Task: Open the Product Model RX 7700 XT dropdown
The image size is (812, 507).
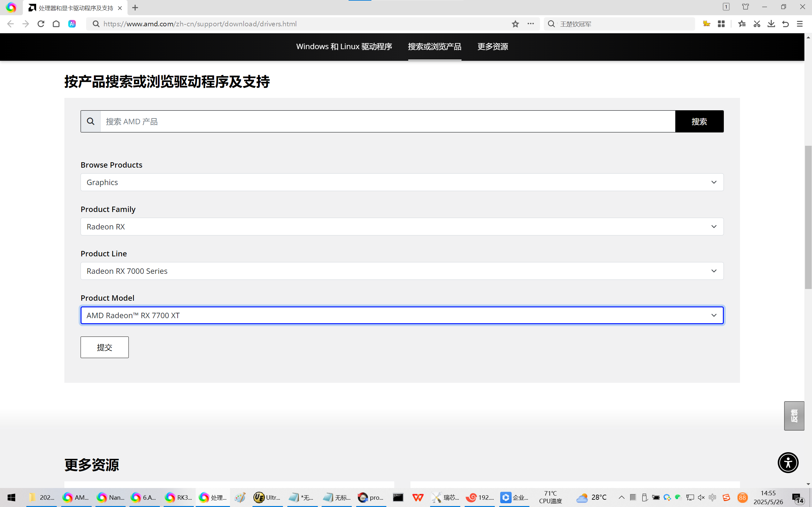Action: (x=402, y=315)
